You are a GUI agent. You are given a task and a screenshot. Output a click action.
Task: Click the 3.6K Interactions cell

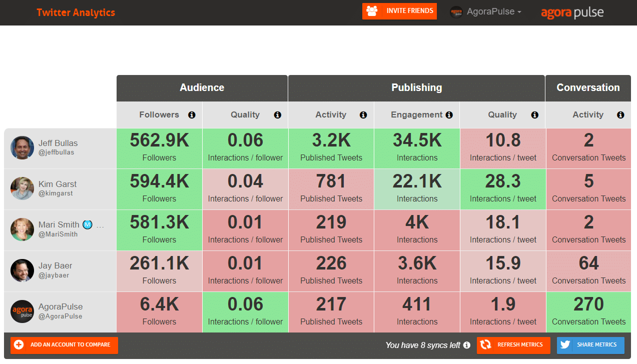417,271
